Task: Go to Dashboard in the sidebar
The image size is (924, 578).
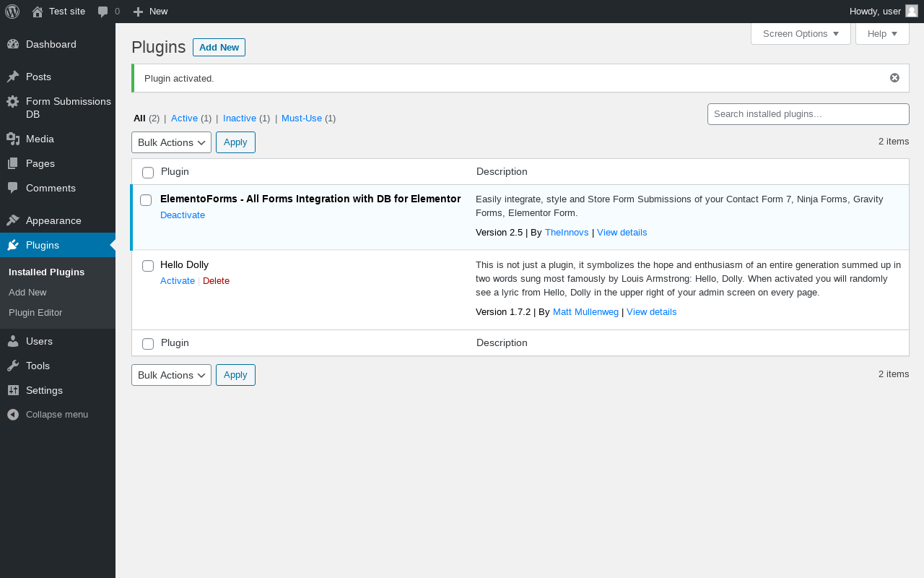Action: [58, 44]
